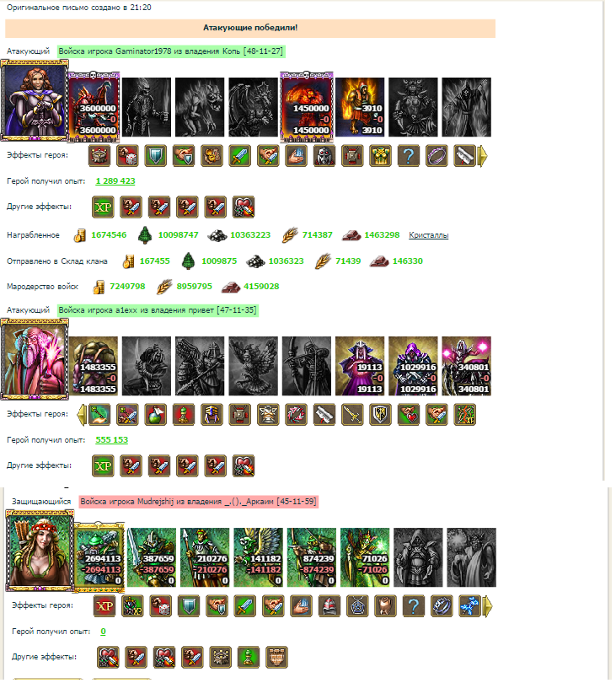Click green potion flask icon in a1exx's effects

[x=156, y=414]
